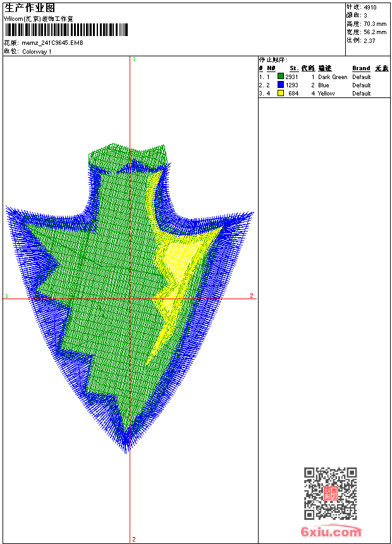The width and height of the screenshot is (392, 544).
Task: Select the Blue thread color swatch
Action: tap(281, 85)
